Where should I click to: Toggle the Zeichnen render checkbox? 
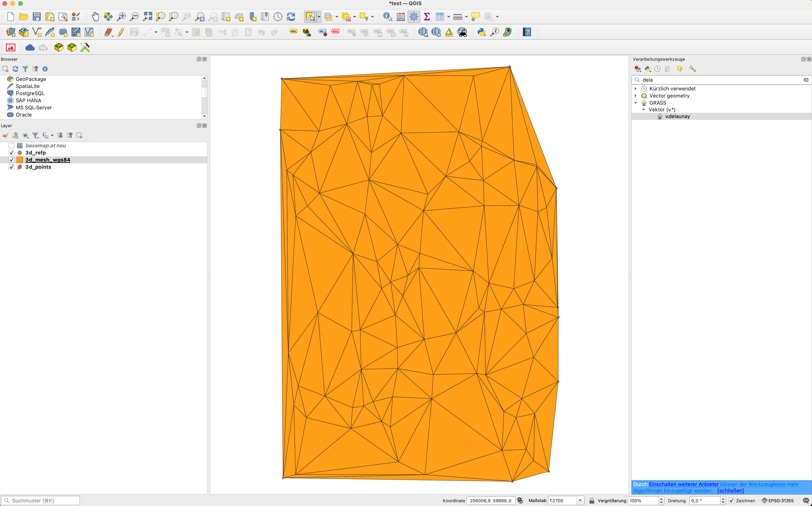tap(731, 501)
